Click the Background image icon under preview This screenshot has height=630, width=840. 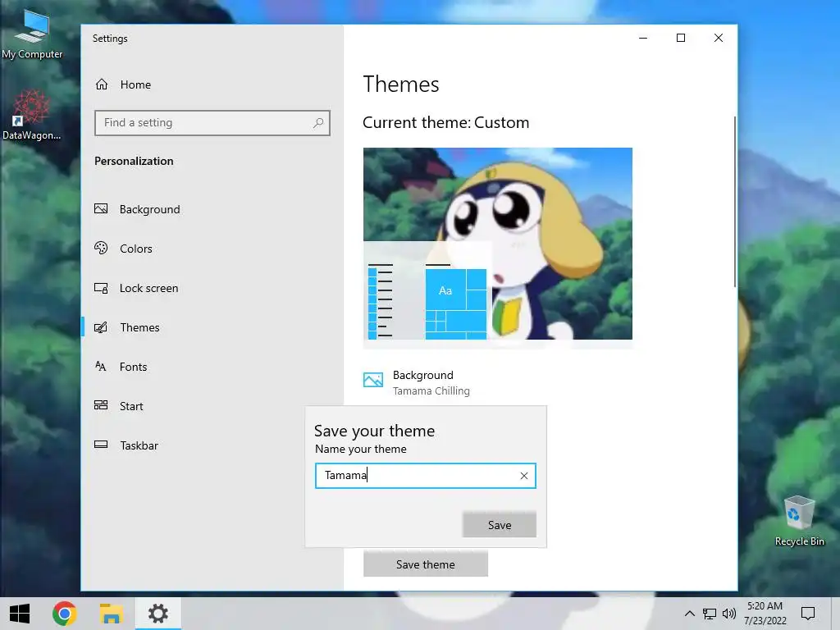click(x=373, y=380)
